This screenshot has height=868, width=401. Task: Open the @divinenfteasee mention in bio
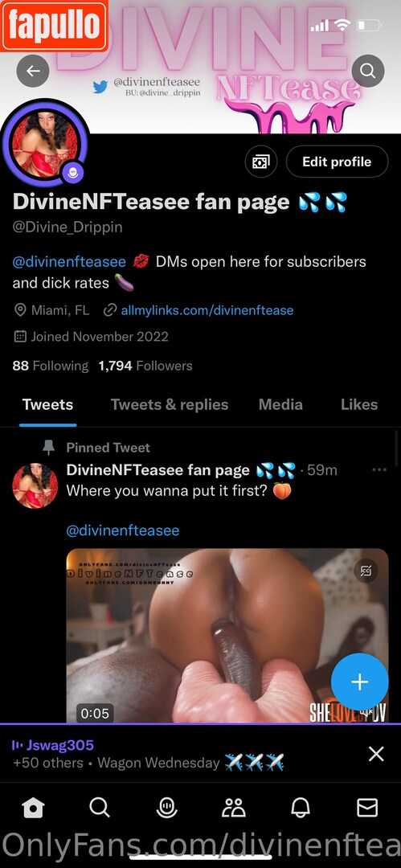69,261
